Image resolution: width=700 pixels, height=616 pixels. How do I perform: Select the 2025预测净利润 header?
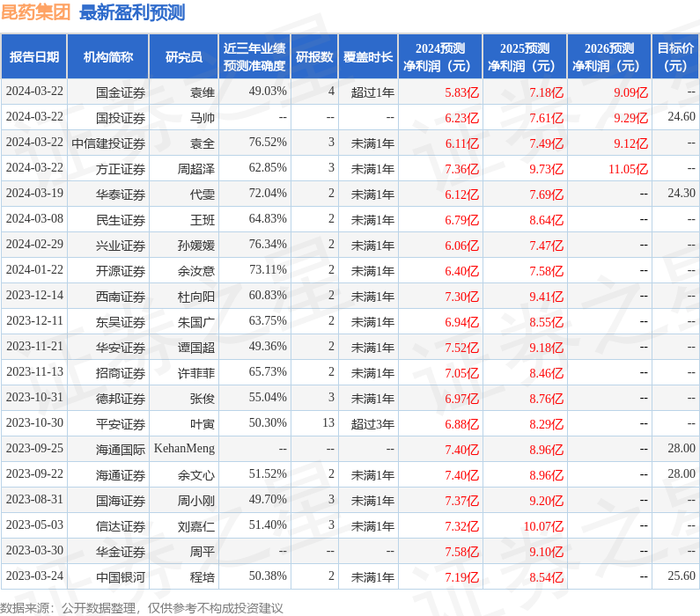(525, 56)
